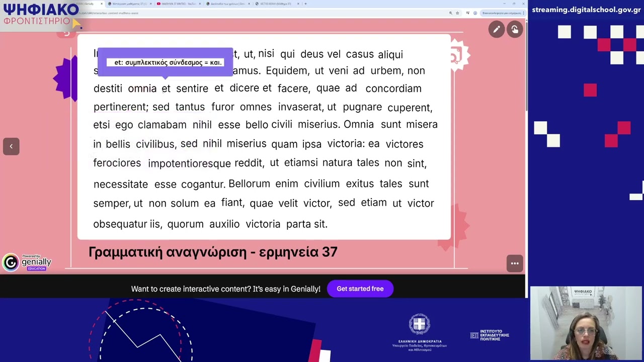Click the word 'parta'
Image resolution: width=644 pixels, height=362 pixels.
point(298,224)
